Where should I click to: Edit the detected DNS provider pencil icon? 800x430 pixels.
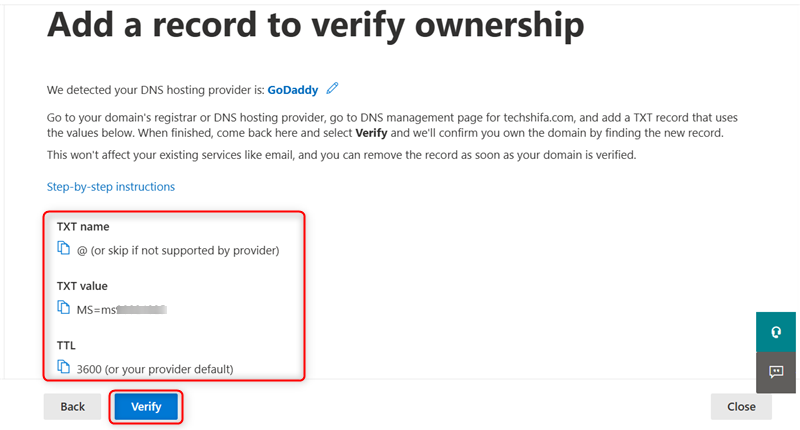coord(333,88)
